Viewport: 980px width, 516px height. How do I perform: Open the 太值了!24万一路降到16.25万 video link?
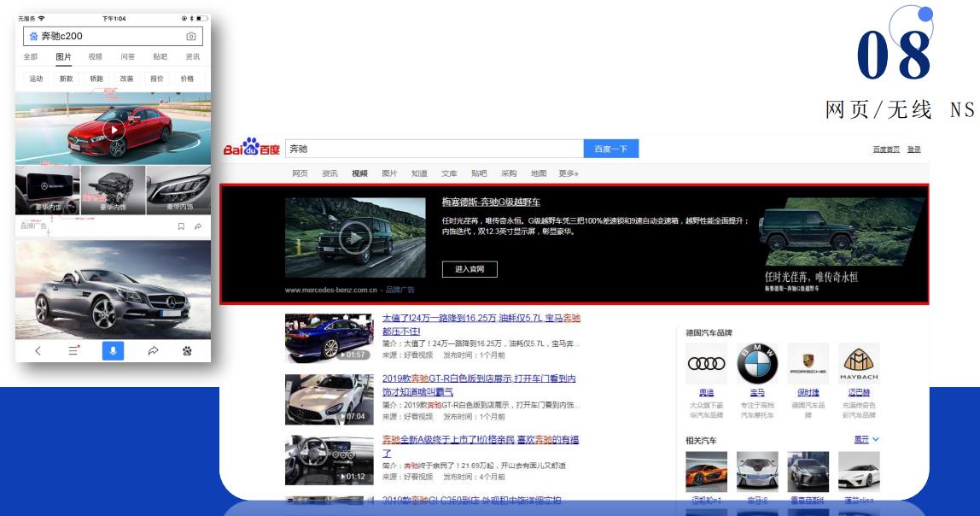pyautogui.click(x=481, y=324)
